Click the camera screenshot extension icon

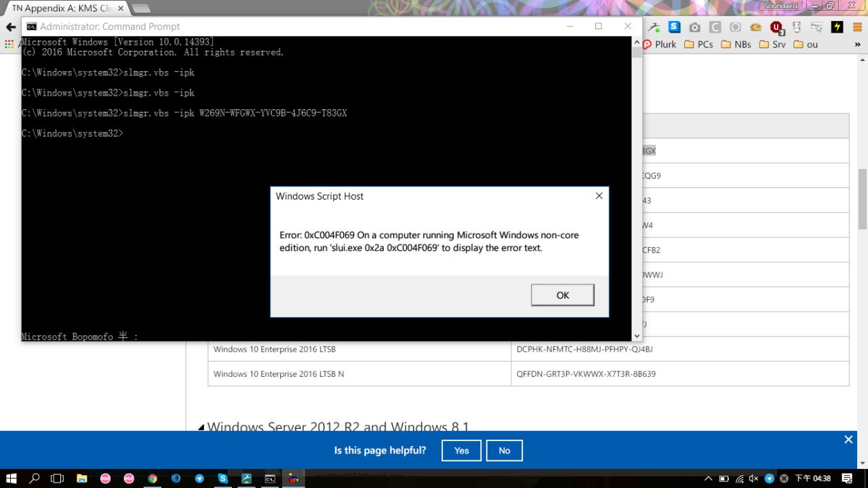[694, 27]
